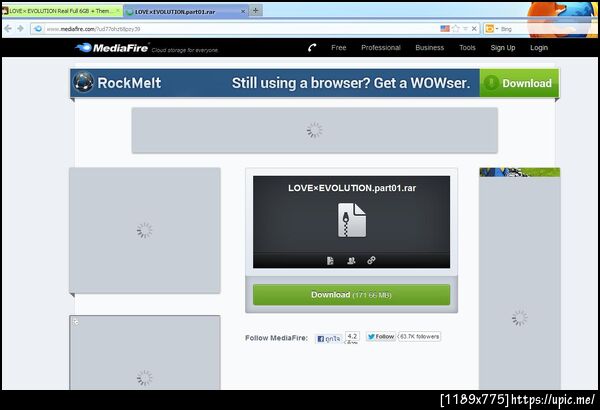Open the Business menu item

point(430,47)
